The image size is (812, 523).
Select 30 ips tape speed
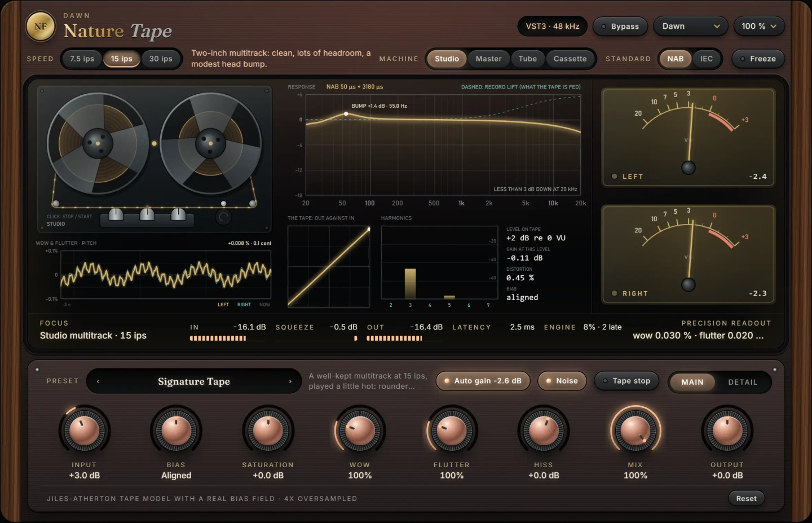161,59
